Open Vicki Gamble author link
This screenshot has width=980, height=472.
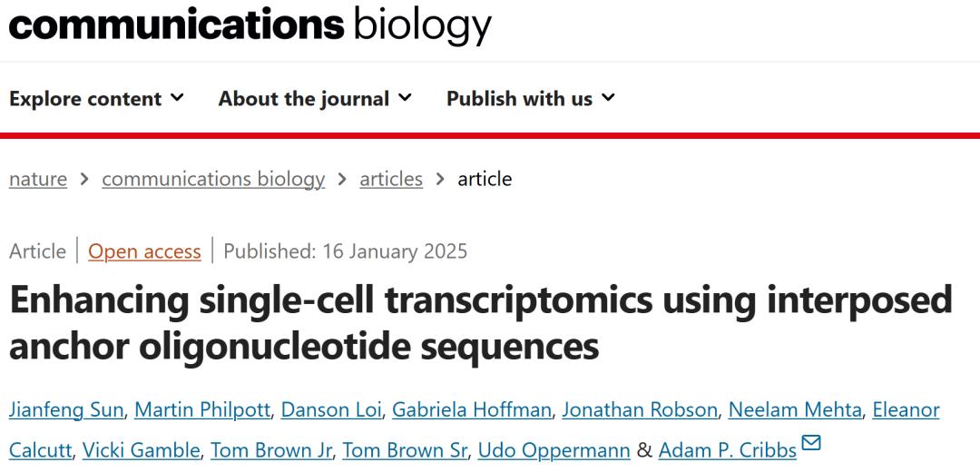tap(142, 450)
